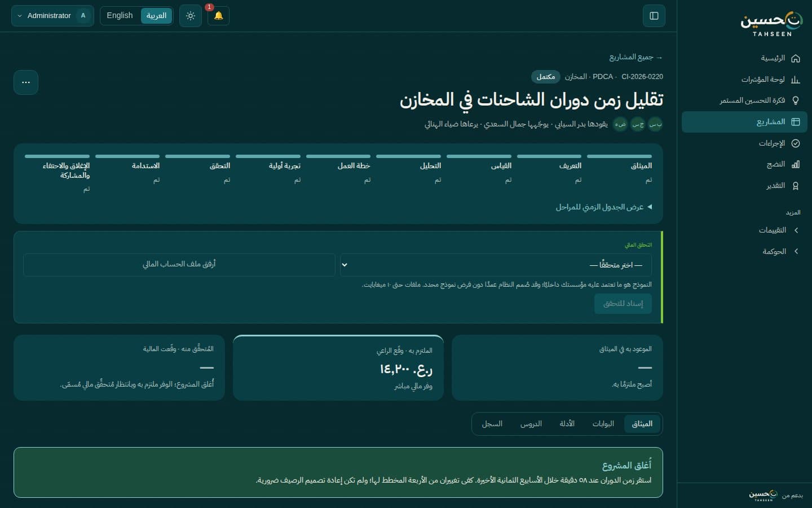Screen dimensions: 812x508
Task: Toggle the light/dark theme sun button
Action: 191,16
